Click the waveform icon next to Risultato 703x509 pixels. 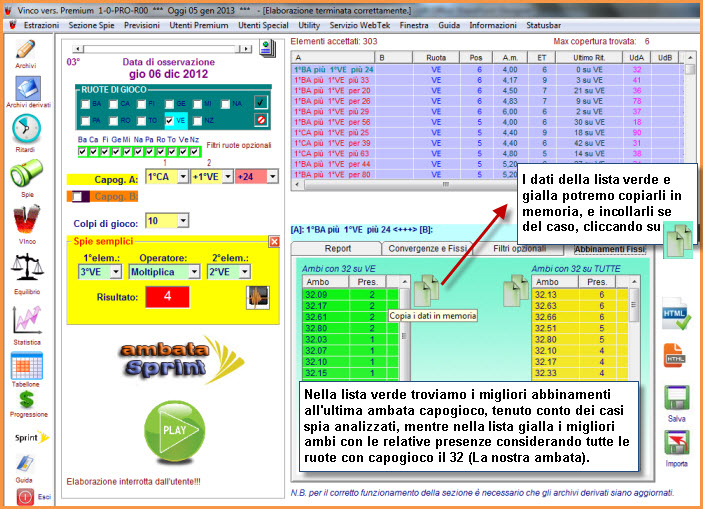pyautogui.click(x=258, y=297)
